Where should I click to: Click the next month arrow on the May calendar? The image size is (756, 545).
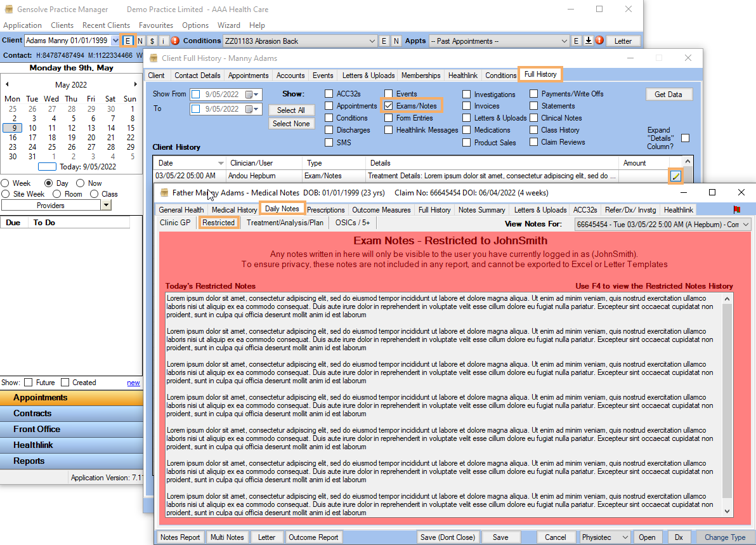pos(134,84)
